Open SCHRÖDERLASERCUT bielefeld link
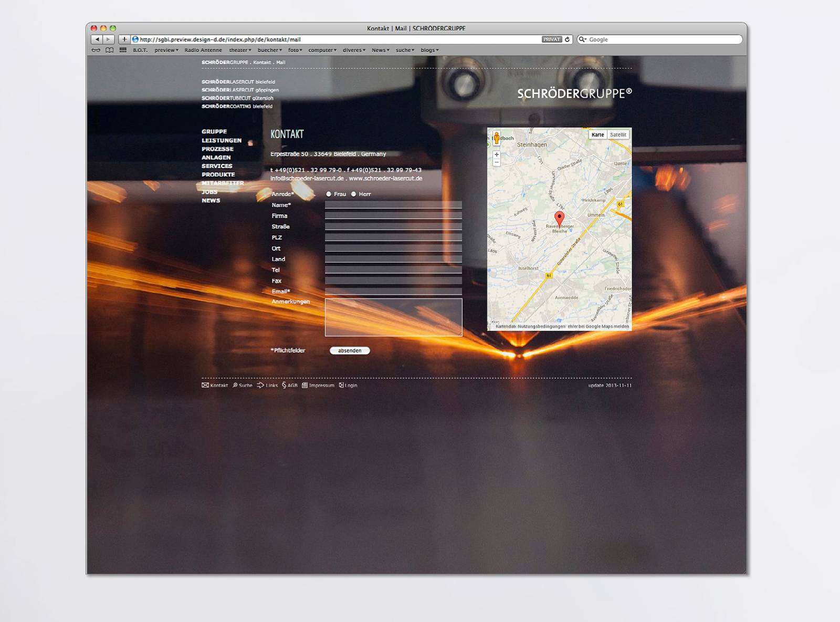The image size is (840, 622). 238,82
